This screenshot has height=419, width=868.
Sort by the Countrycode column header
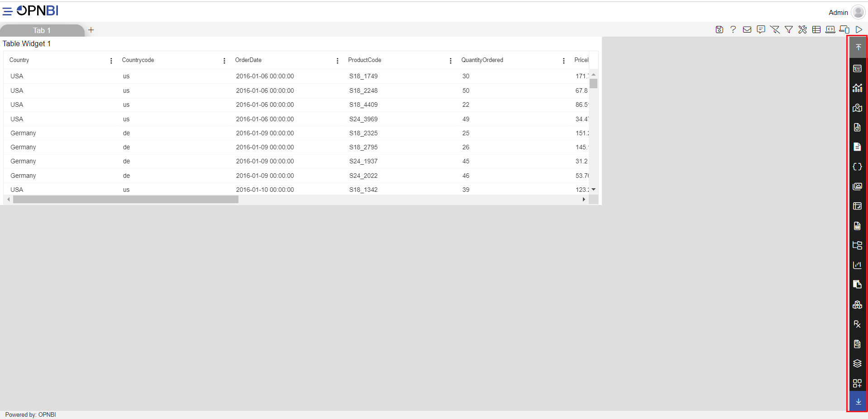tap(138, 60)
